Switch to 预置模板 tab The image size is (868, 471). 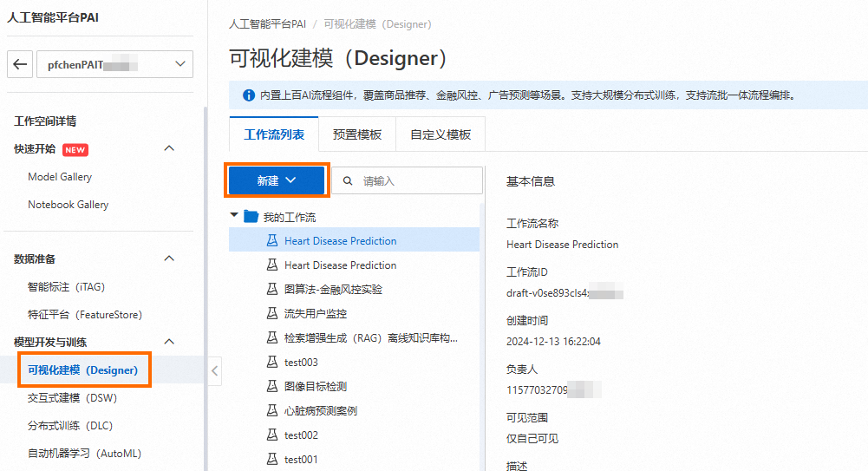357,134
